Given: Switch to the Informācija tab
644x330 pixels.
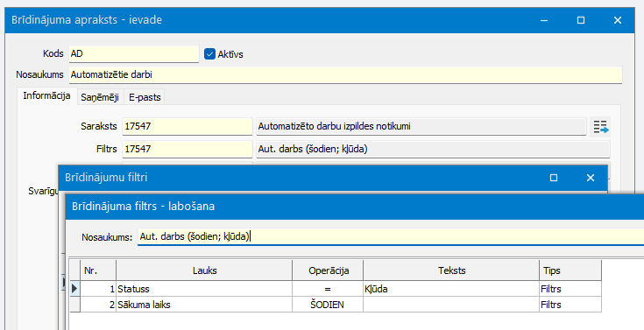Looking at the screenshot, I should (x=46, y=96).
